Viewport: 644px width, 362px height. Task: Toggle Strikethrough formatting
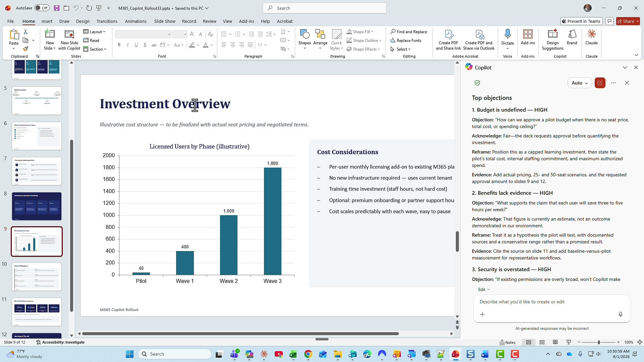click(x=154, y=45)
